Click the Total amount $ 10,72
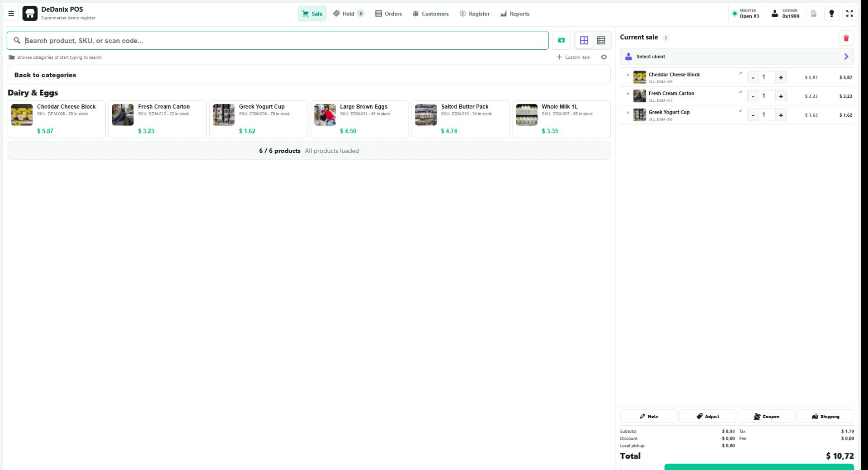868x470 pixels. (840, 456)
